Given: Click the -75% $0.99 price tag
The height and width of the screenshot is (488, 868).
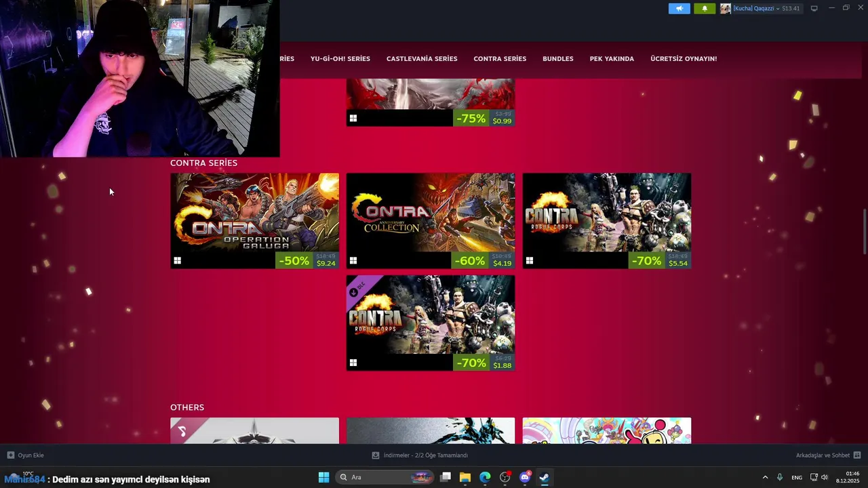Looking at the screenshot, I should [x=484, y=118].
